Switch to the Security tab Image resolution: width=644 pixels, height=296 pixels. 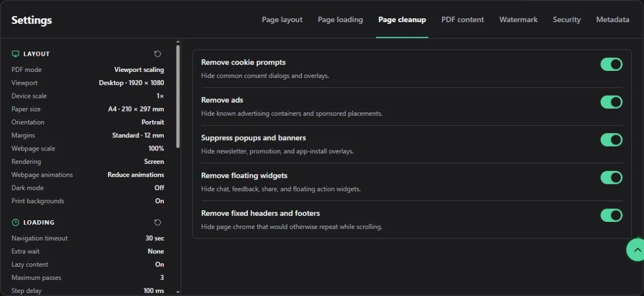pyautogui.click(x=567, y=20)
